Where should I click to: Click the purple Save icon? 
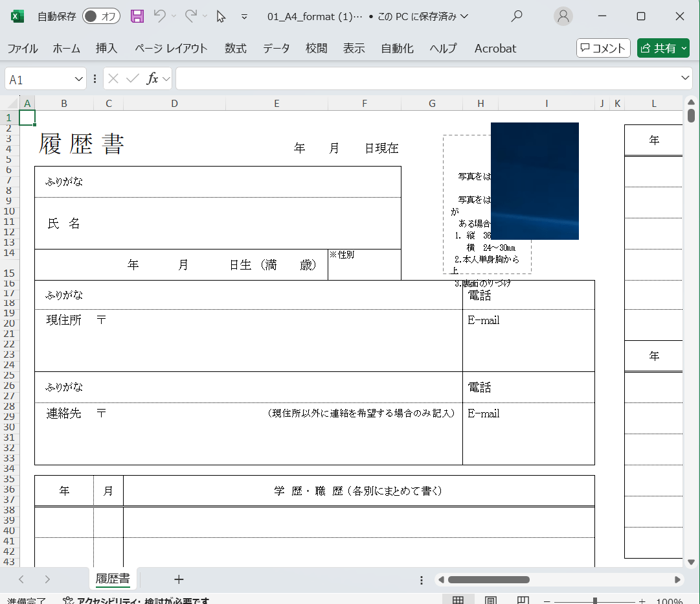[137, 17]
